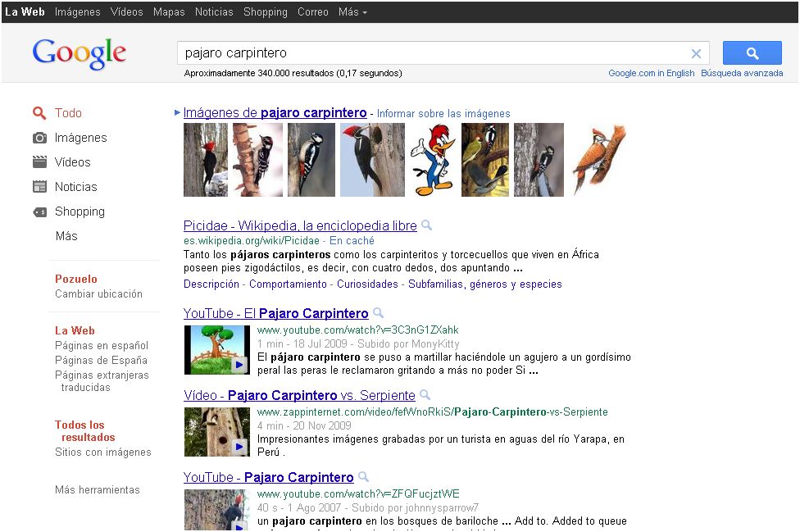The height and width of the screenshot is (532, 800).
Task: Select Imágenes in the left sidebar
Action: 80,138
